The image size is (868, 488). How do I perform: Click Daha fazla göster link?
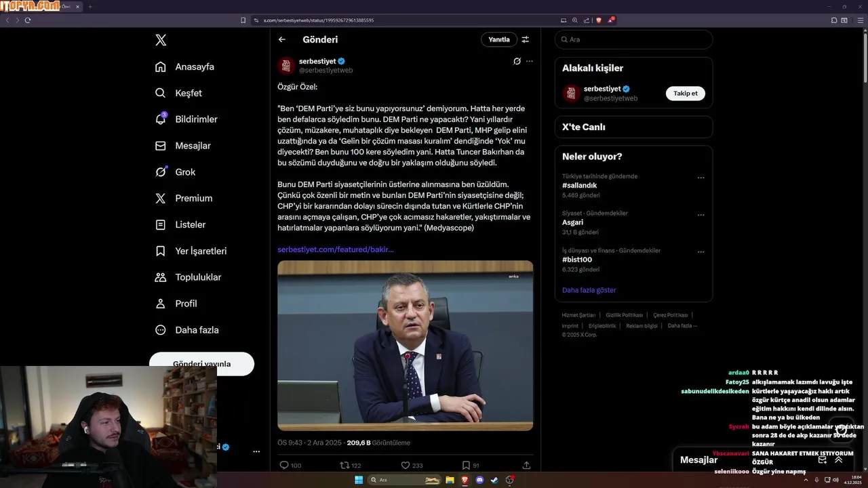point(589,290)
